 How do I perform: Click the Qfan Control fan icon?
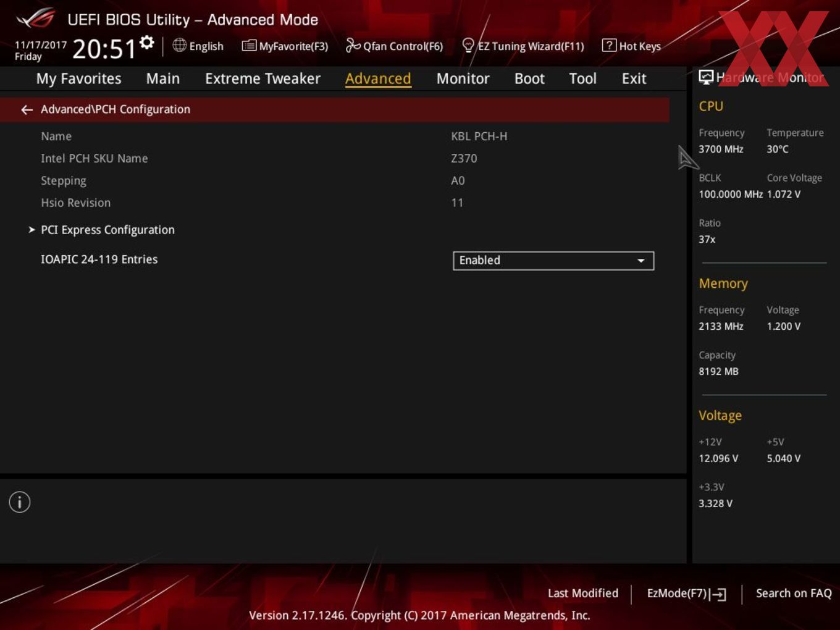click(x=353, y=45)
